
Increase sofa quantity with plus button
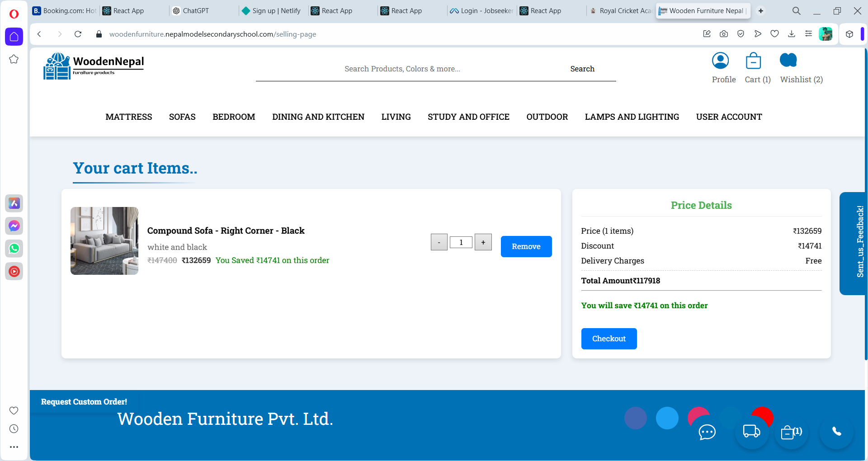tap(483, 242)
